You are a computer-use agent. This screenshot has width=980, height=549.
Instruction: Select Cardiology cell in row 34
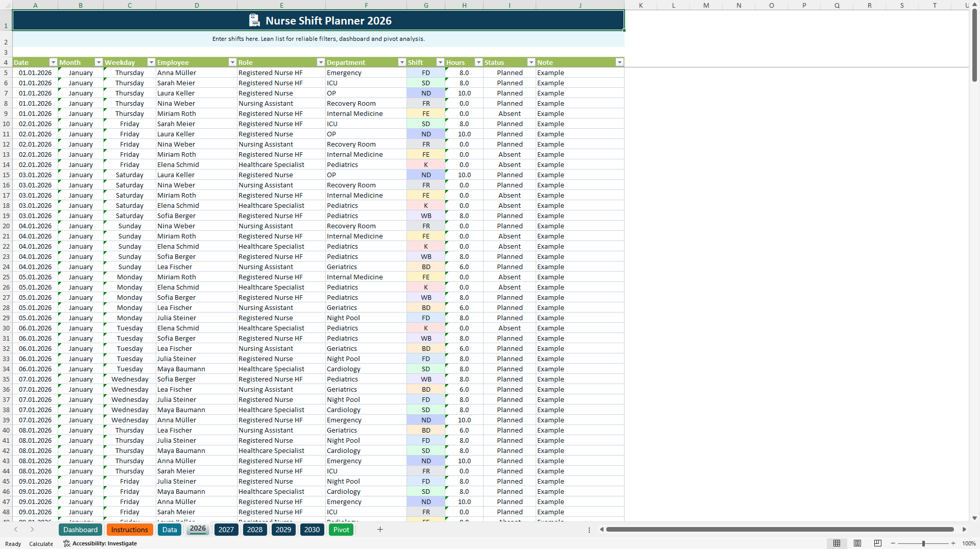click(x=366, y=369)
